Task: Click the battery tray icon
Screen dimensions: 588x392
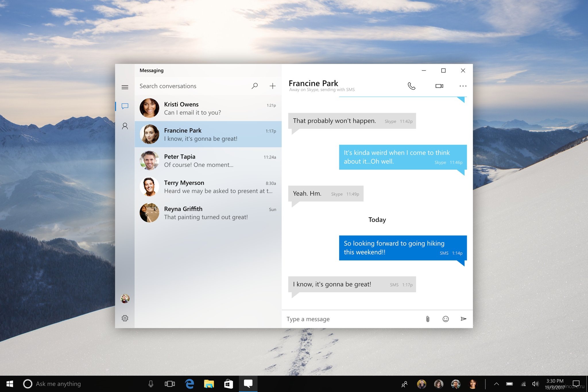Action: [x=510, y=384]
